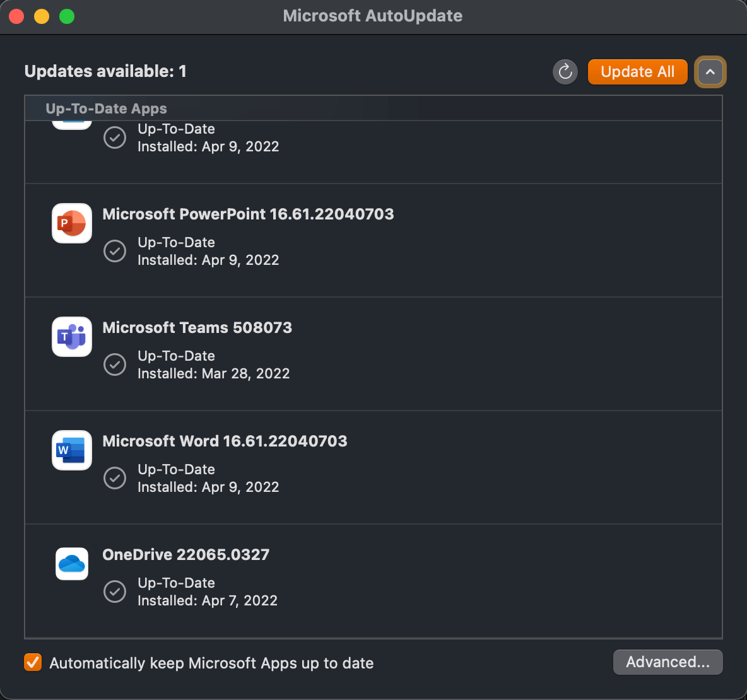Open the Advanced... settings
The height and width of the screenshot is (700, 747).
pos(668,662)
